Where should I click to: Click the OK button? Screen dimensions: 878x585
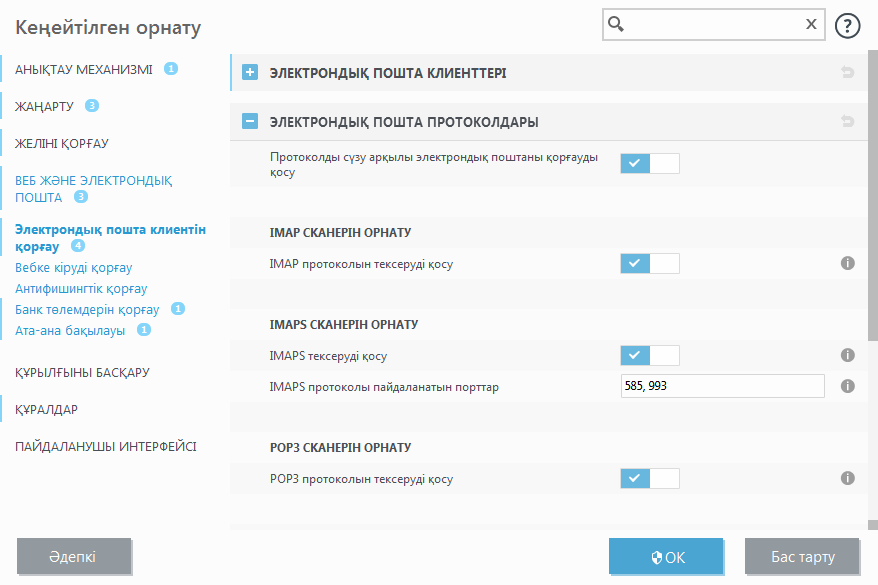point(666,556)
